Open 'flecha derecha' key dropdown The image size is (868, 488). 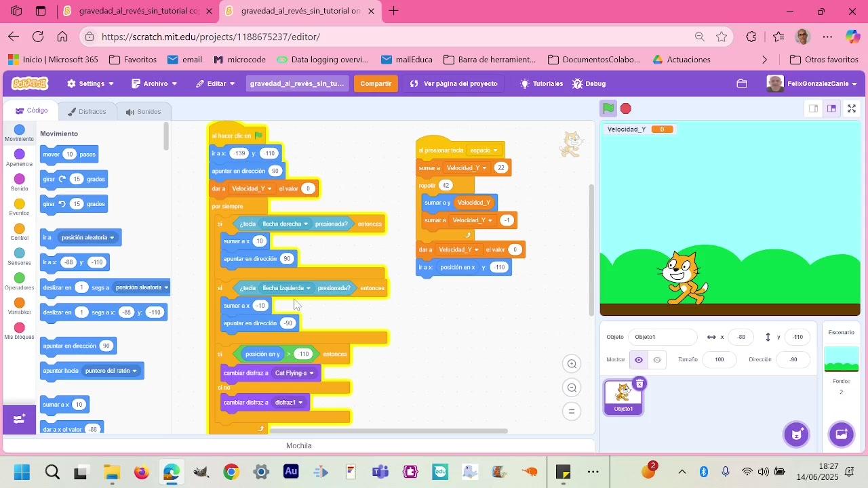point(285,224)
